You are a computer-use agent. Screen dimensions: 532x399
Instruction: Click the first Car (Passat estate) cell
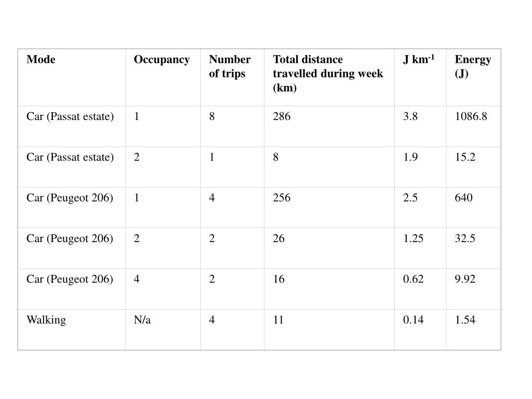pos(70,117)
